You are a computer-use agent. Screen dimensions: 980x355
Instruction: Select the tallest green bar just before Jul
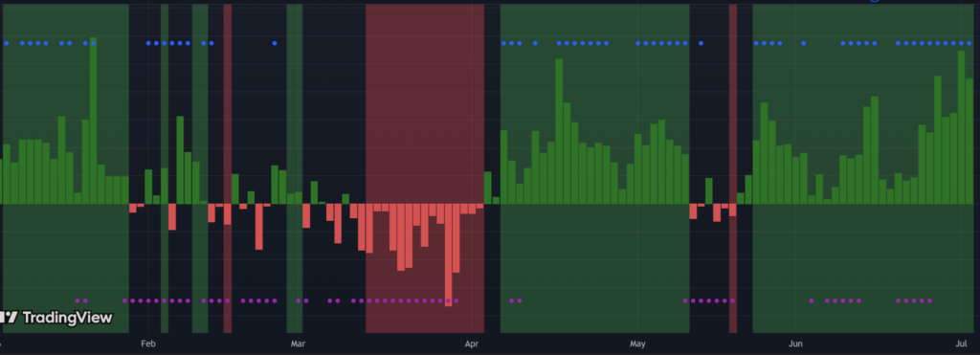click(x=961, y=127)
